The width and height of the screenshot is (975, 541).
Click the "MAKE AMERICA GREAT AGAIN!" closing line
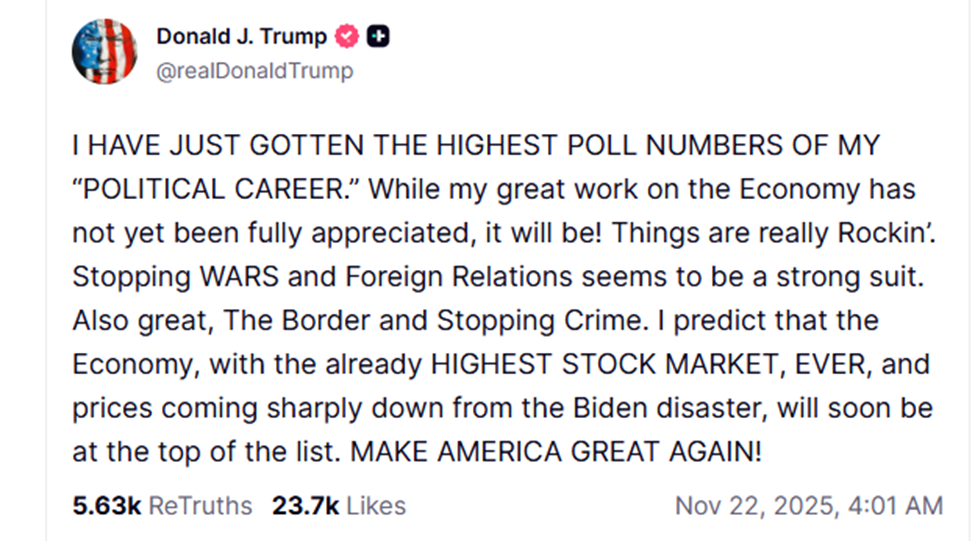pos(555,452)
